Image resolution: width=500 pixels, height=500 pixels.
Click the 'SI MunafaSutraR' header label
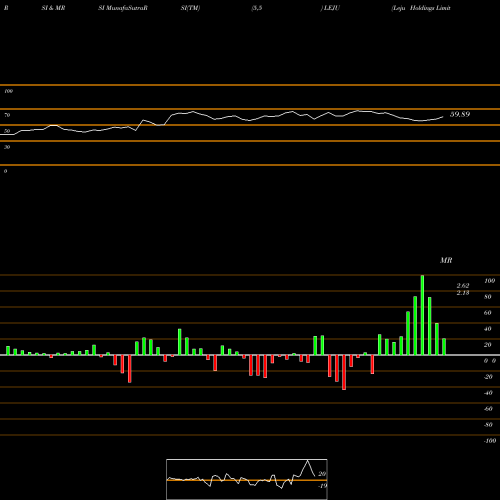click(x=123, y=8)
